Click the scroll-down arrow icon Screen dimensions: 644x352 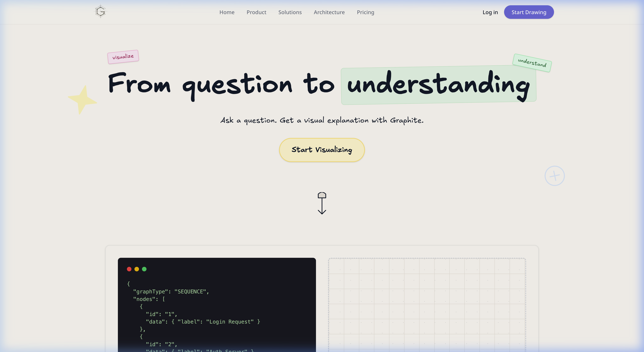[322, 203]
